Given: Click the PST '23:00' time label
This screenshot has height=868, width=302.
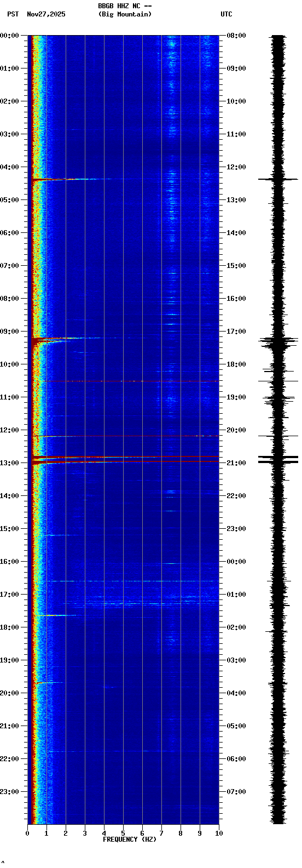Looking at the screenshot, I should coord(9,792).
